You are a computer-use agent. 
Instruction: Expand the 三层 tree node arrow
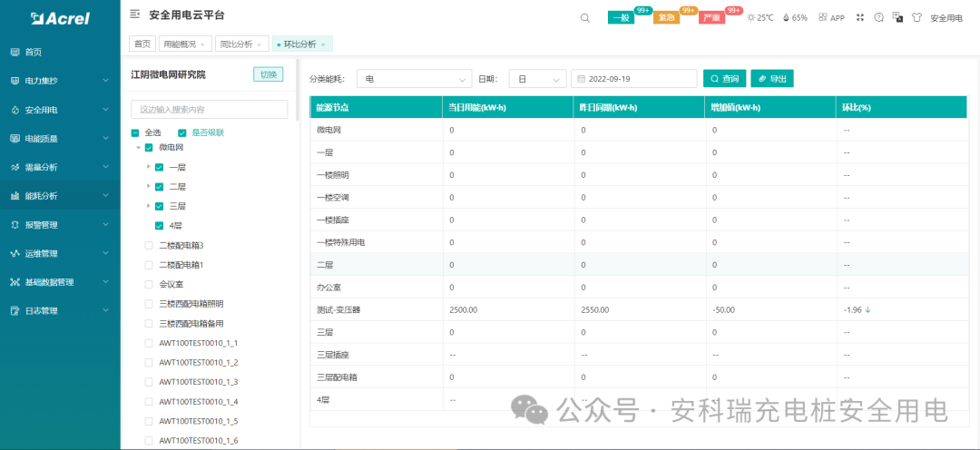tap(148, 206)
